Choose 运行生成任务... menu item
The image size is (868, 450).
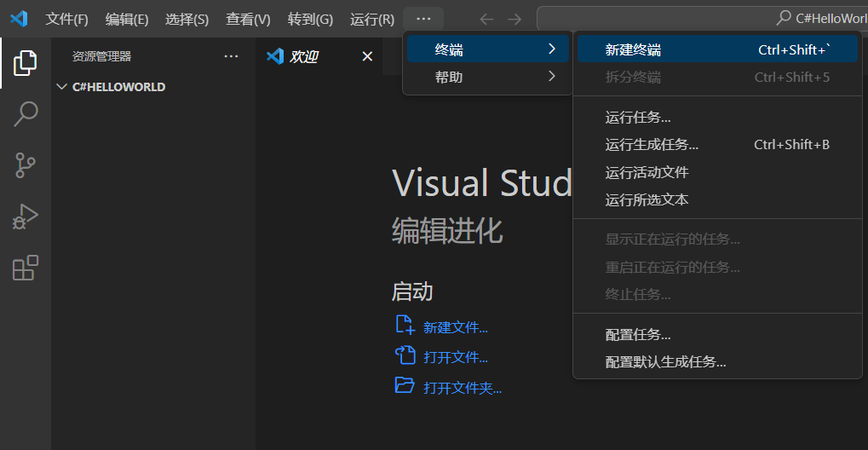pos(717,144)
